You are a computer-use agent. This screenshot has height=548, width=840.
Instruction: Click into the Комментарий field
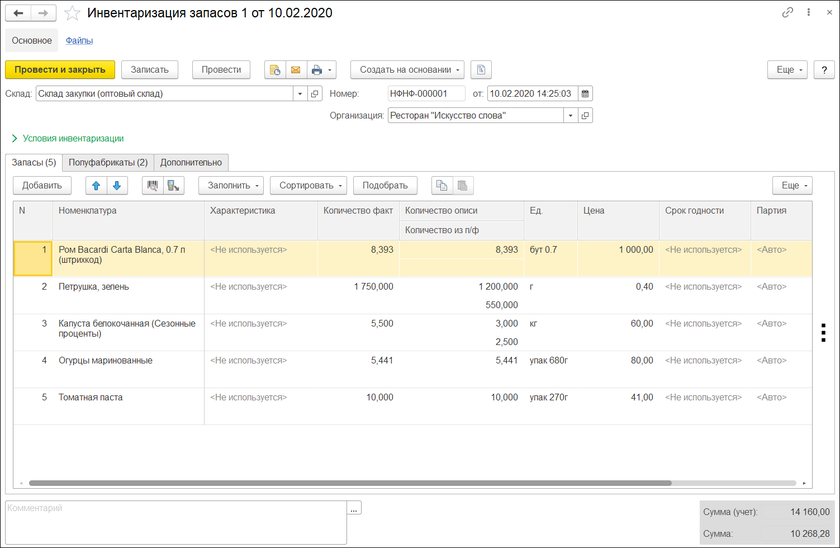click(x=175, y=520)
